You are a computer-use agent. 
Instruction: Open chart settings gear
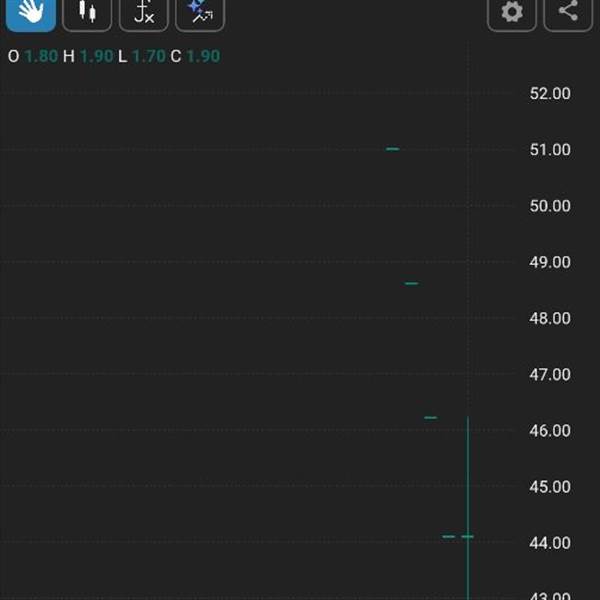[x=512, y=15]
